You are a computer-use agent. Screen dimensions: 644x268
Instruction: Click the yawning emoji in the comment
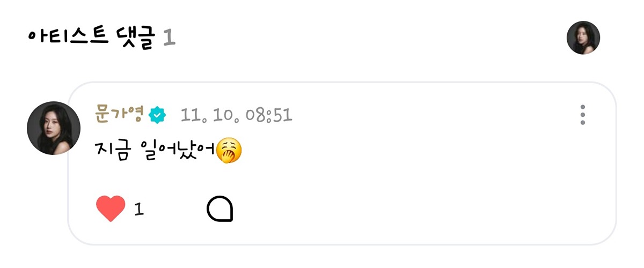229,151
